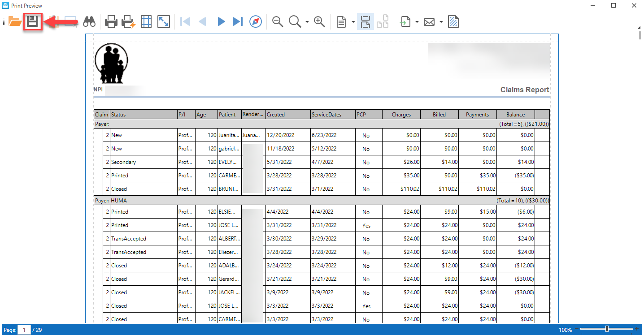644x335 pixels.
Task: Click the 'Secondary' status cell
Action: (144, 162)
